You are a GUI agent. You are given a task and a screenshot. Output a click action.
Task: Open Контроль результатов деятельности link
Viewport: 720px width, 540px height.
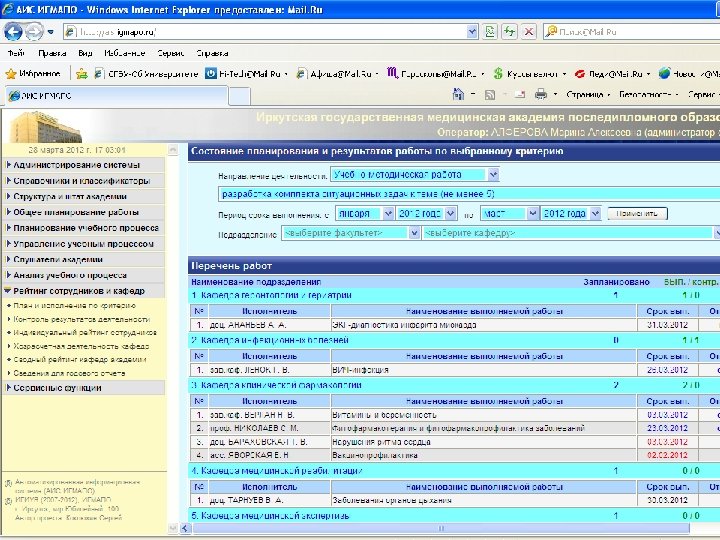82,319
